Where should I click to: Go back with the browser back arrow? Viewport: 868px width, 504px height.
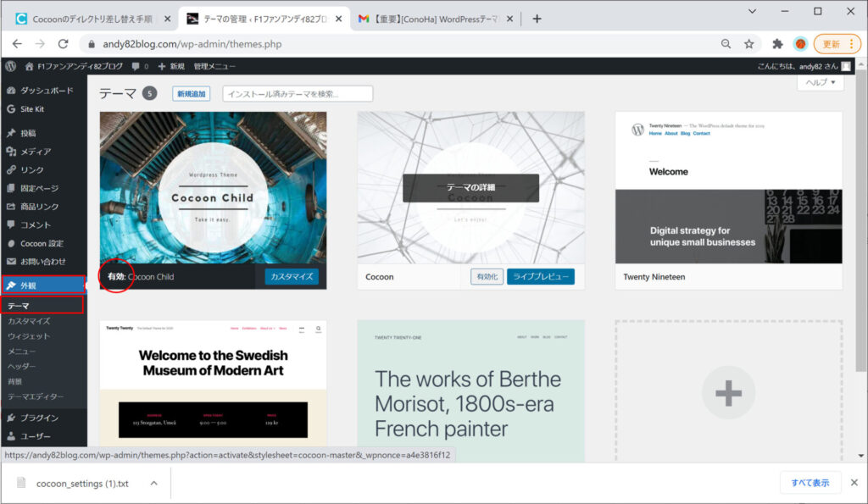coord(17,44)
